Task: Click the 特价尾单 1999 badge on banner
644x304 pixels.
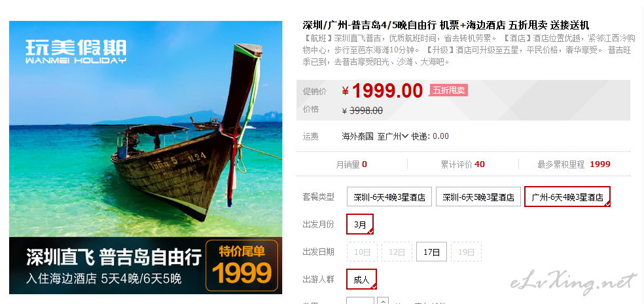Action: [242, 265]
